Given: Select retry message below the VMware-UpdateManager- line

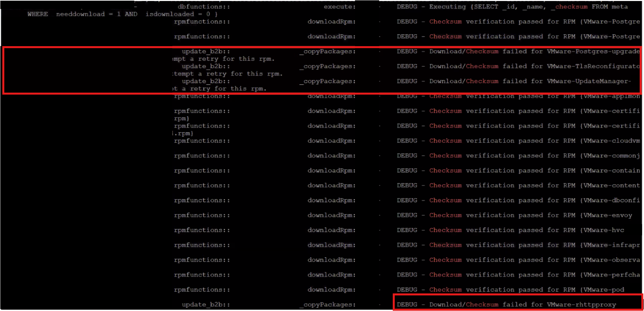Looking at the screenshot, I should [219, 89].
